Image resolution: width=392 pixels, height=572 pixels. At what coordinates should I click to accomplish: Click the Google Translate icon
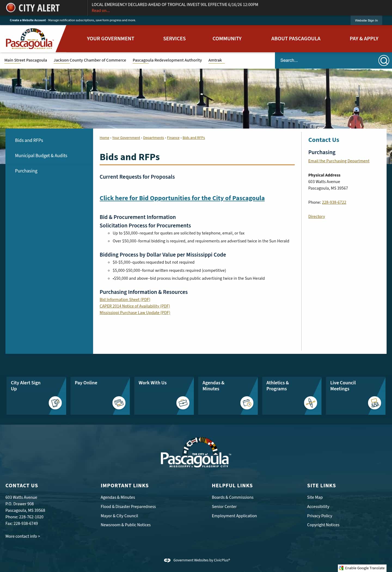point(341,568)
